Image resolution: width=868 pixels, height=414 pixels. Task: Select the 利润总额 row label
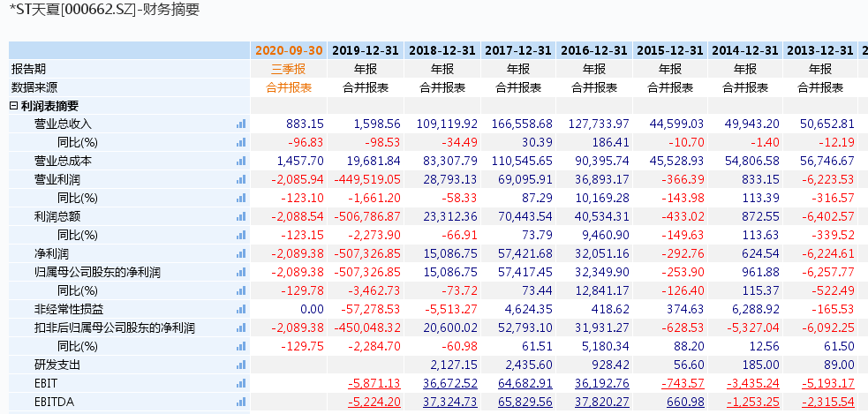[x=57, y=216]
